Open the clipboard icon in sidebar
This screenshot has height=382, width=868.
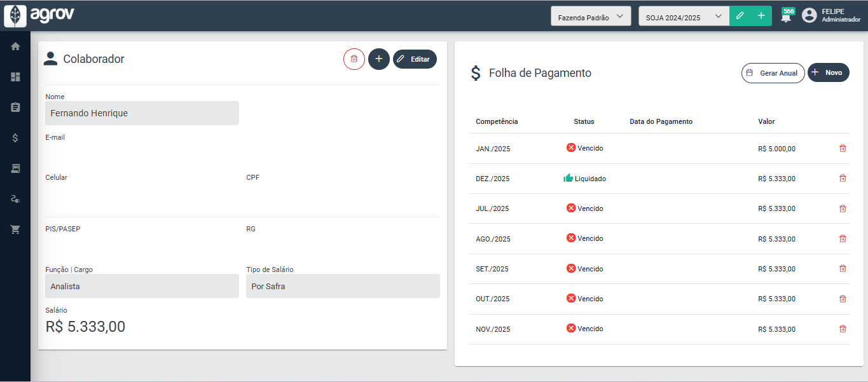pos(15,107)
